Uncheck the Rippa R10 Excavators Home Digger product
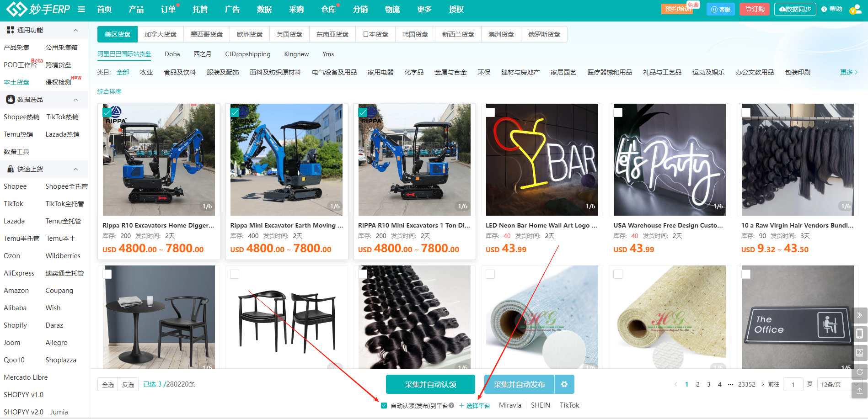 click(107, 112)
